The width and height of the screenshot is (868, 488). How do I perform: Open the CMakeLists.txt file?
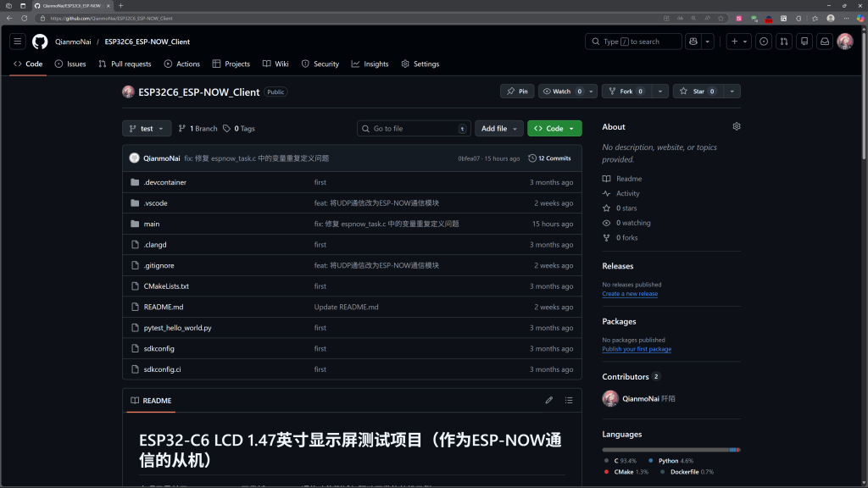coord(166,286)
